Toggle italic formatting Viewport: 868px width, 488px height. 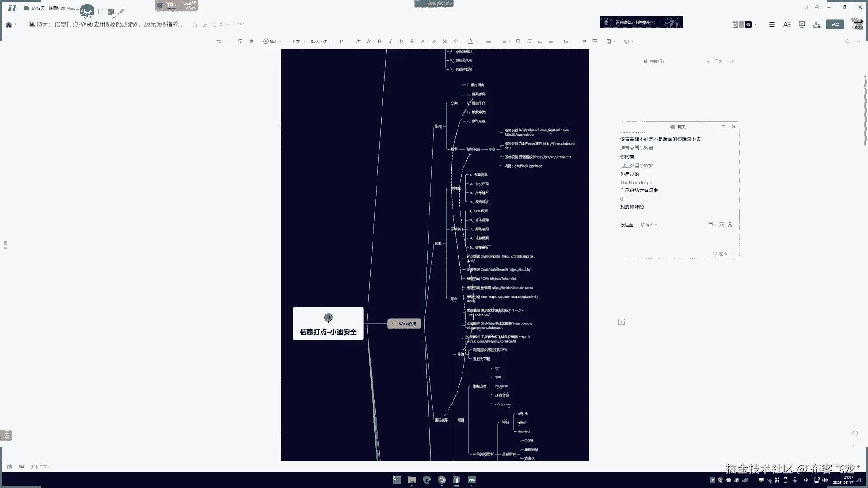pyautogui.click(x=390, y=41)
